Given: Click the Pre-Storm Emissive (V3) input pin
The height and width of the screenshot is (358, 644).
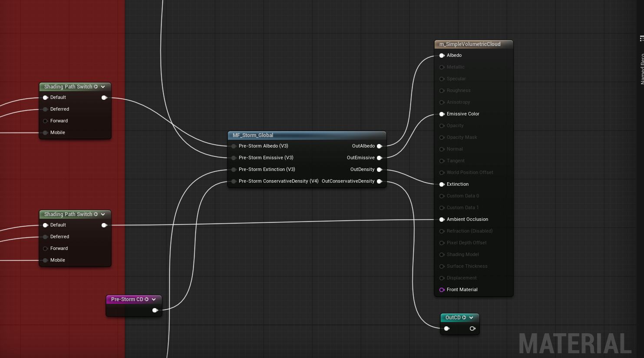Looking at the screenshot, I should coord(234,158).
